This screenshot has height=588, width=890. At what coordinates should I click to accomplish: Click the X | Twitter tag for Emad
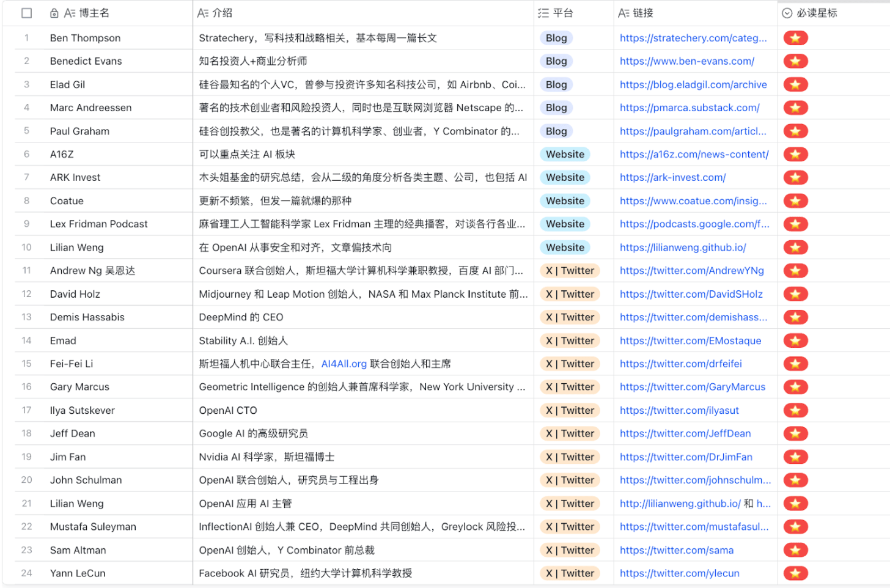click(570, 340)
